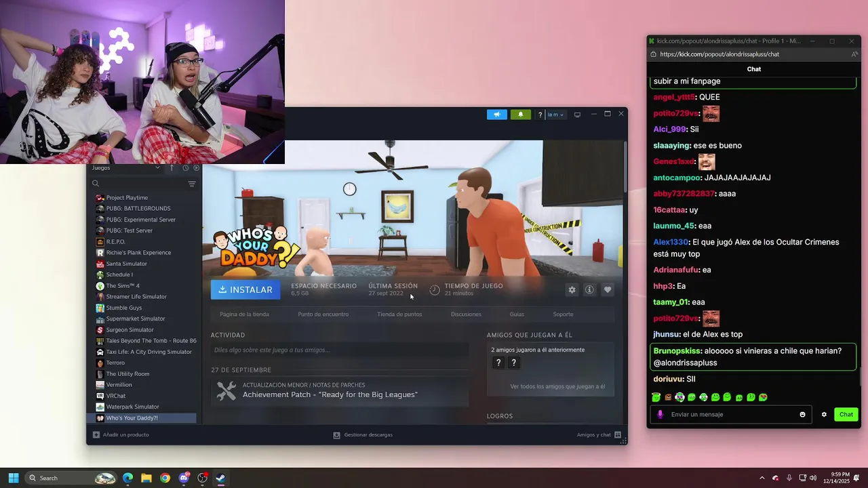This screenshot has width=868, height=488.
Task: Insert last heart-eyes emote in Kick chat
Action: (x=763, y=397)
